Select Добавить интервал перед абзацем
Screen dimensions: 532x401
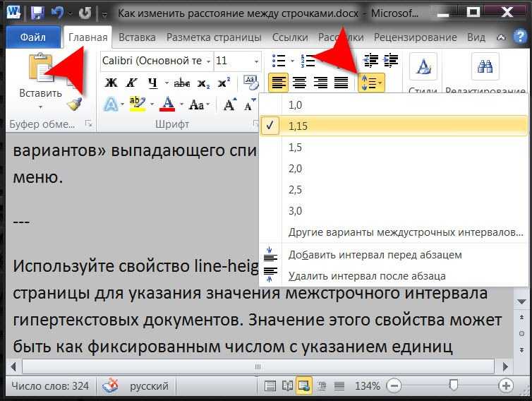point(394,255)
